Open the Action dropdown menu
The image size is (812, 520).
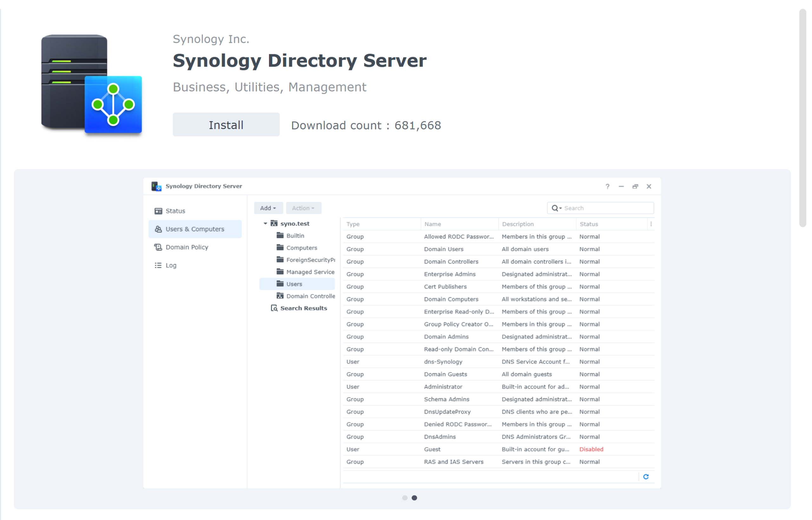coord(303,208)
